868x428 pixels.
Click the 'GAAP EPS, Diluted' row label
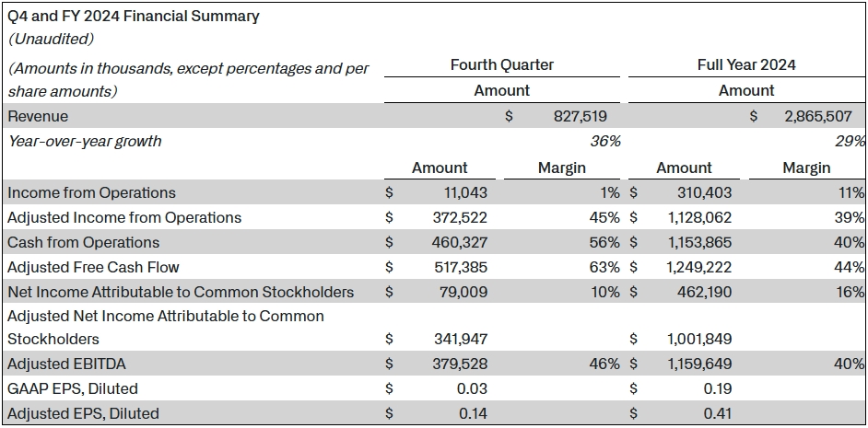72,388
